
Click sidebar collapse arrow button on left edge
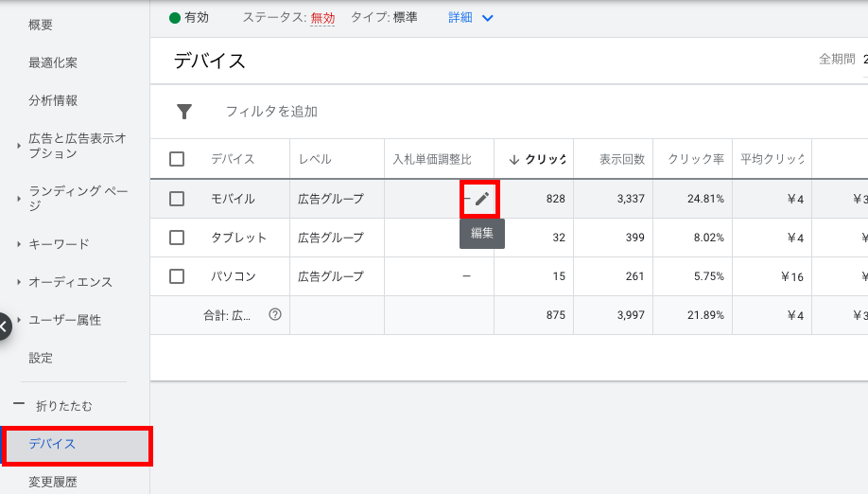[x=4, y=326]
